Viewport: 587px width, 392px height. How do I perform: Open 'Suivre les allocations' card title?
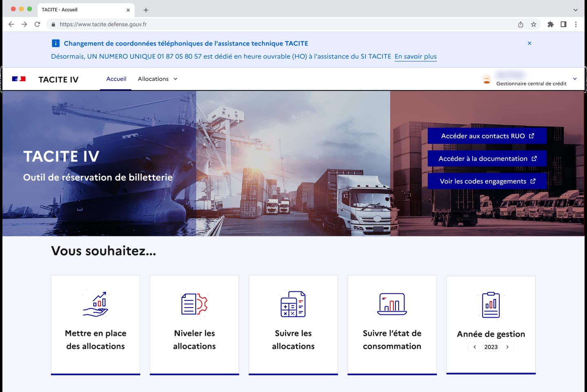pos(293,339)
